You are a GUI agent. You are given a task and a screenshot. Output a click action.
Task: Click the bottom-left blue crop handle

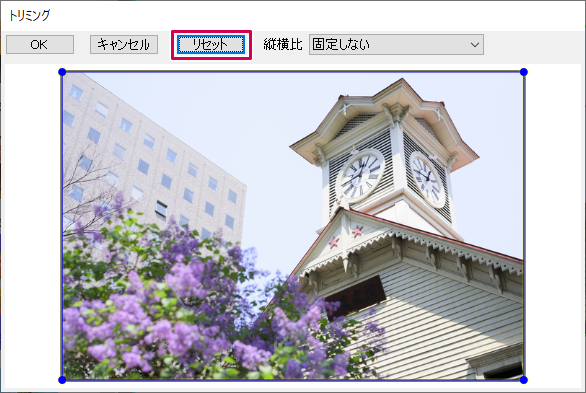(x=62, y=380)
